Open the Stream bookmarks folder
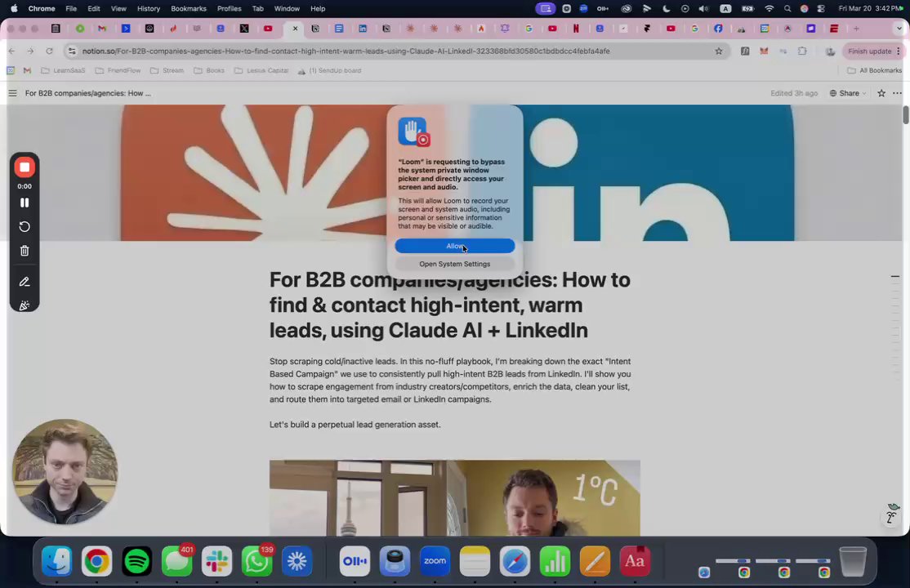 [167, 71]
